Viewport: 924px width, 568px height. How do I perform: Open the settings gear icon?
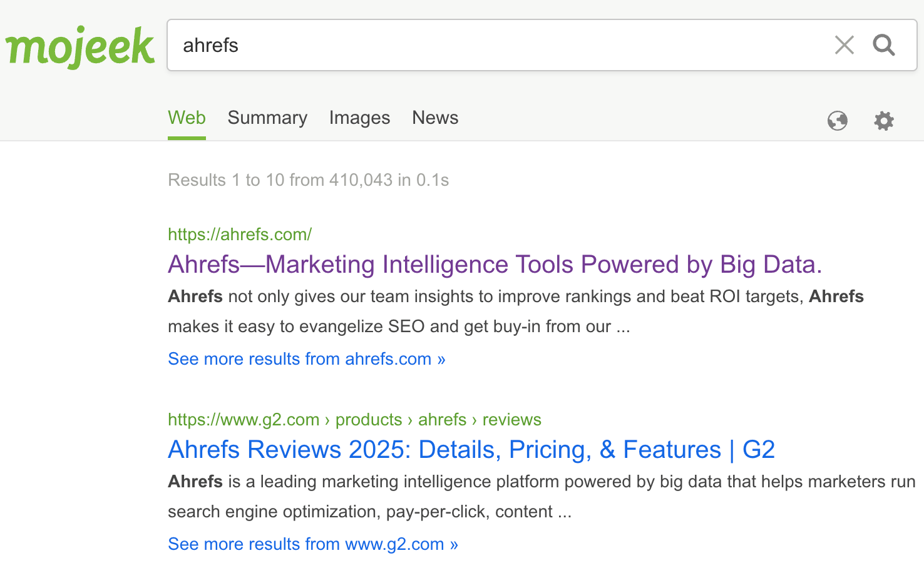click(884, 120)
